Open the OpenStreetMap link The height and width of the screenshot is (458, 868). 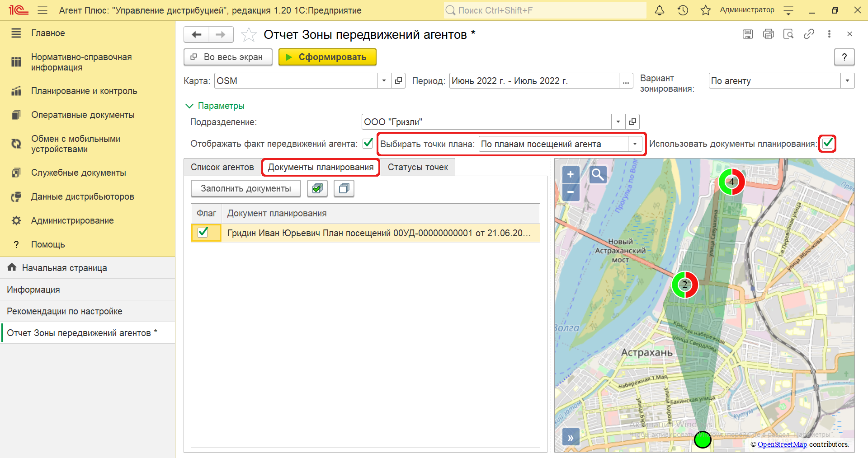pyautogui.click(x=782, y=444)
